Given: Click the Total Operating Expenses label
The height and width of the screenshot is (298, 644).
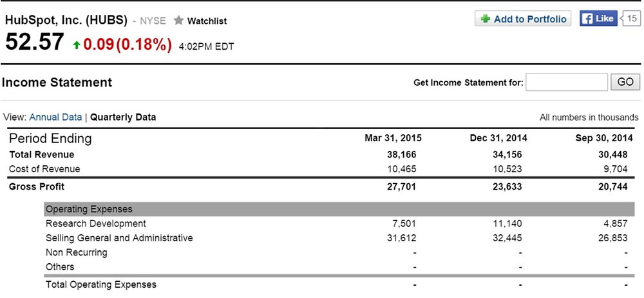Looking at the screenshot, I should [101, 284].
